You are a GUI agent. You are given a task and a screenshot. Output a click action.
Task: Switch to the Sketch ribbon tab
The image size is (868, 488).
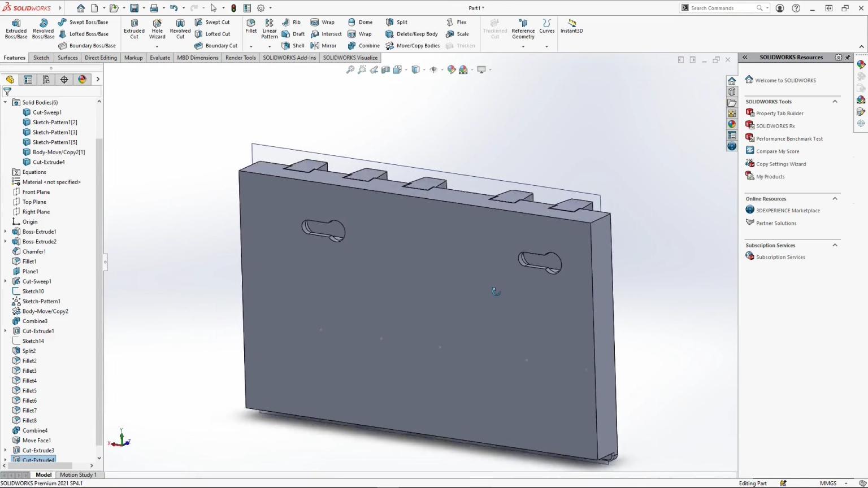tap(41, 58)
